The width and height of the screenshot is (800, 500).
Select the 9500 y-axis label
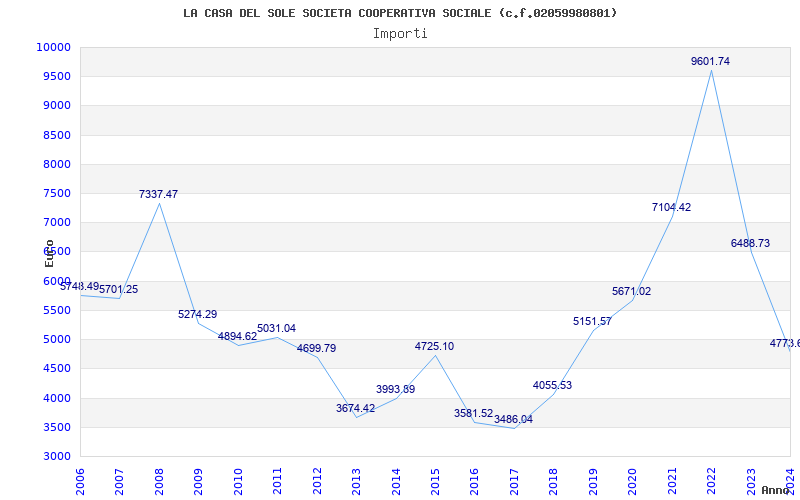pos(56,77)
